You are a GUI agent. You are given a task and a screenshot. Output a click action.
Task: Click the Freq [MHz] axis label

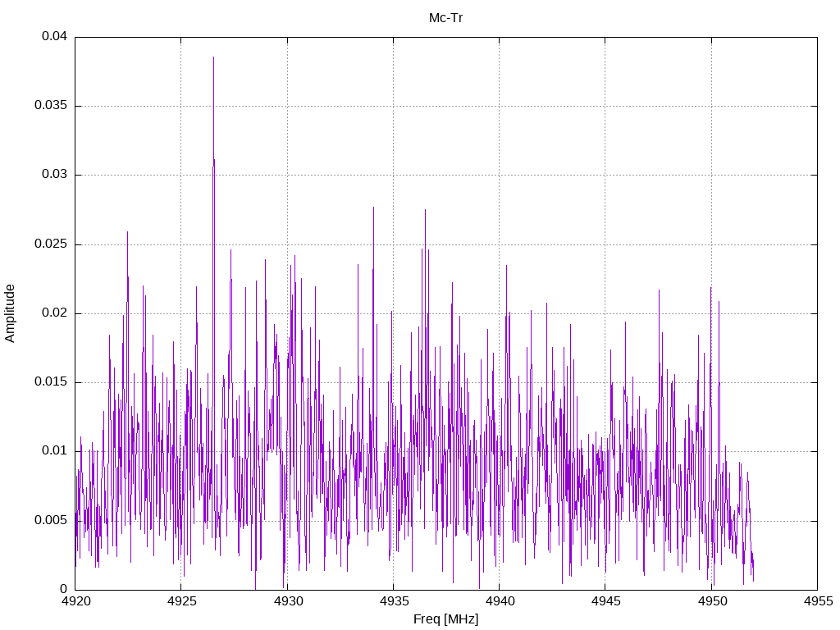(x=445, y=619)
